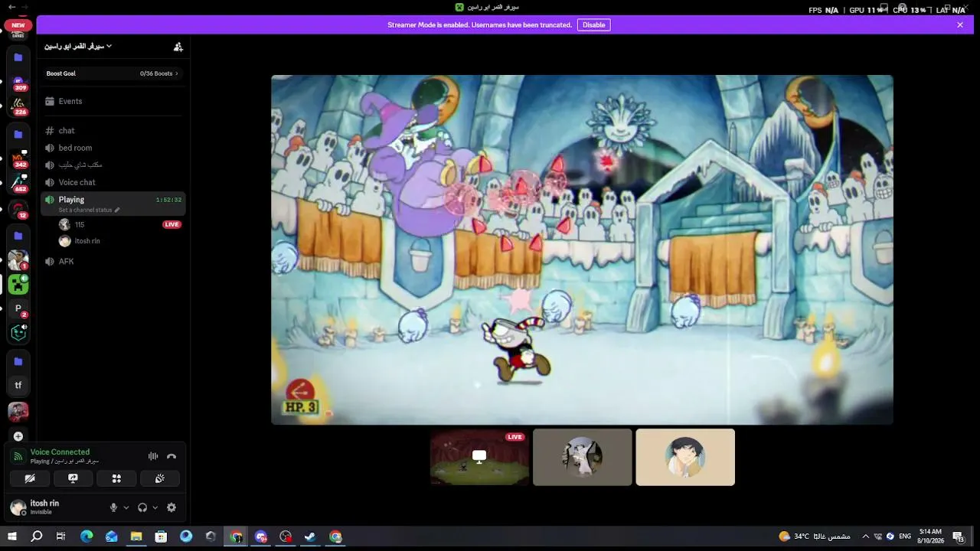Screen dimensions: 980x551
Task: Join the bed room voice channel
Action: point(113,148)
